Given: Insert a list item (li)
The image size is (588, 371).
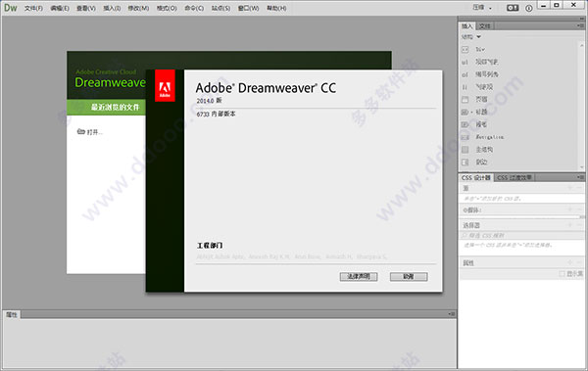Looking at the screenshot, I should (478, 87).
